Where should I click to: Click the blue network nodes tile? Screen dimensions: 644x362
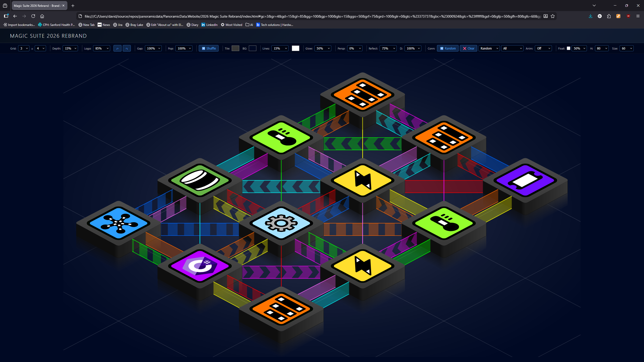coord(118,223)
